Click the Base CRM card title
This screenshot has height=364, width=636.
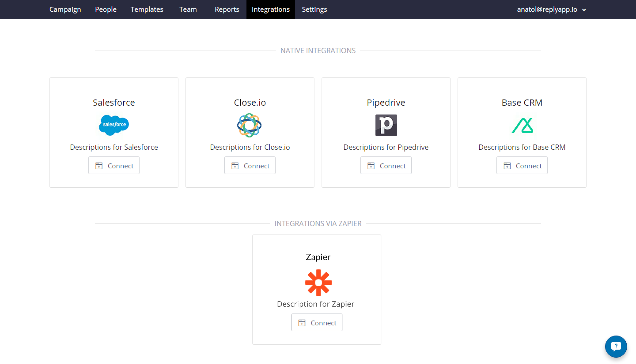click(x=522, y=102)
